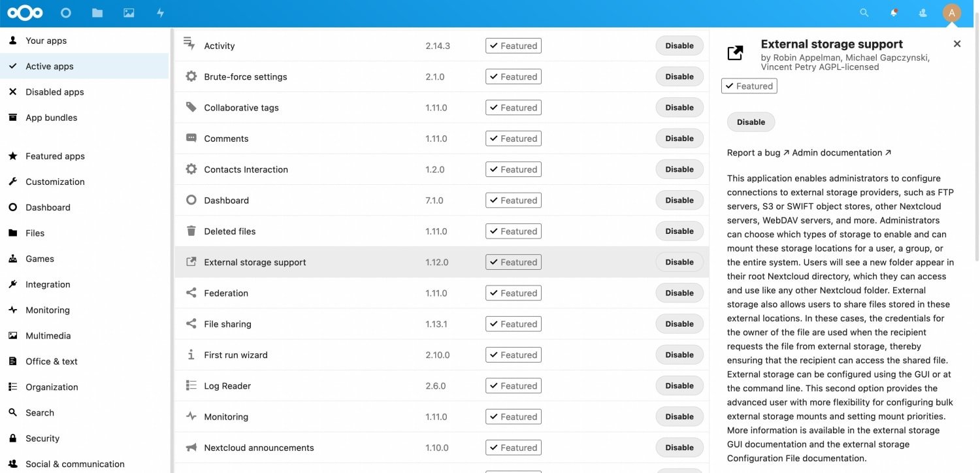Click the Collaborative tags tag icon
Screen dimensions: 980x473
coord(191,107)
